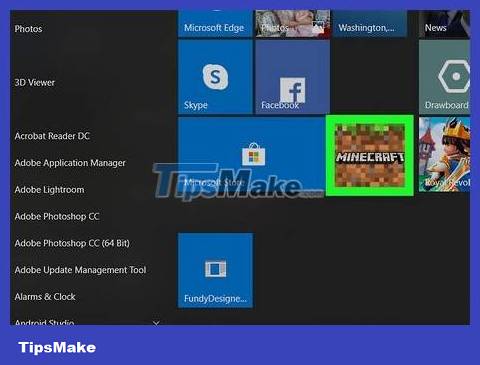Launch Adobe Photoshop CC (64 Bit)
480x365 pixels.
pyautogui.click(x=72, y=243)
